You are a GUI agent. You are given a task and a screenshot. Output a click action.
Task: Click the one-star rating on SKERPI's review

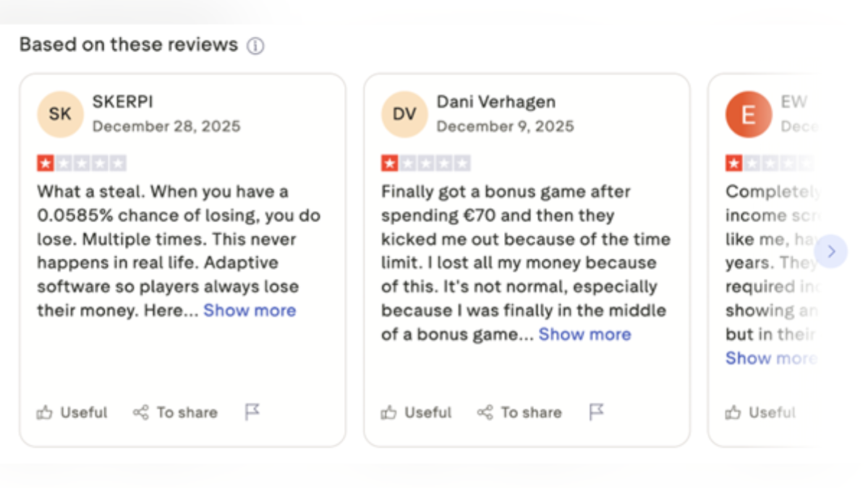pyautogui.click(x=46, y=163)
